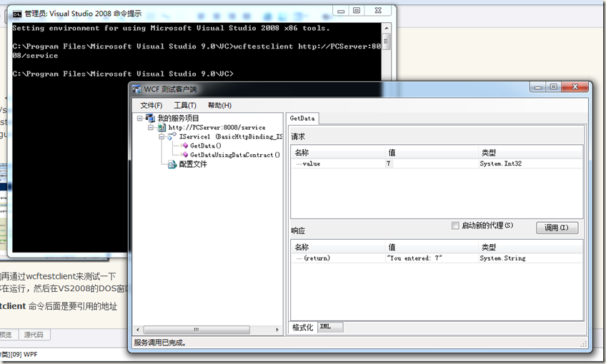Image resolution: width=606 pixels, height=364 pixels.
Task: Click the request 值 column header
Action: tap(432, 153)
